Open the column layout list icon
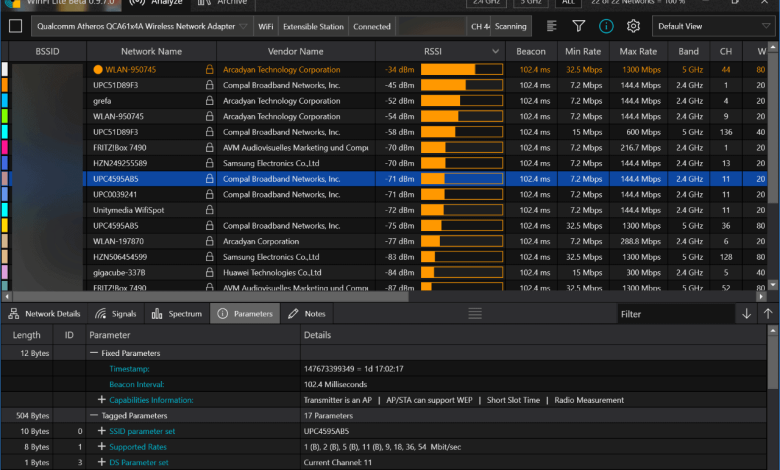This screenshot has height=470, width=780. (x=551, y=26)
